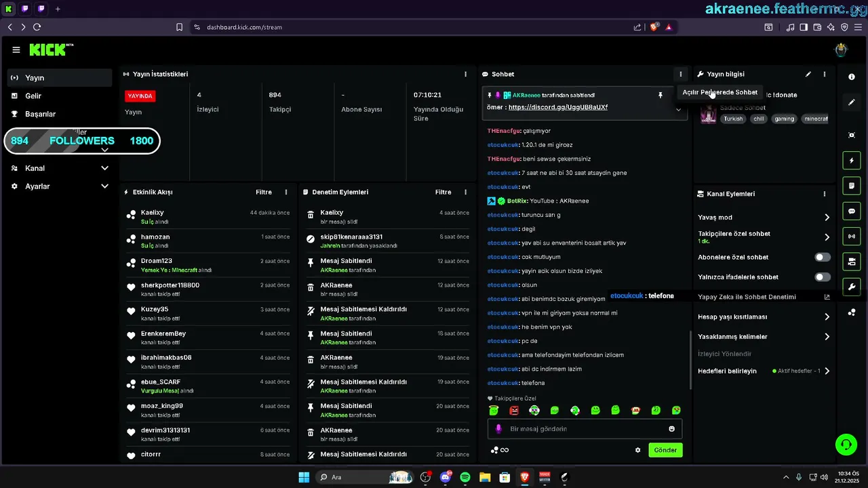
Task: Open Hedefleri belirleyin arrow
Action: [827, 371]
